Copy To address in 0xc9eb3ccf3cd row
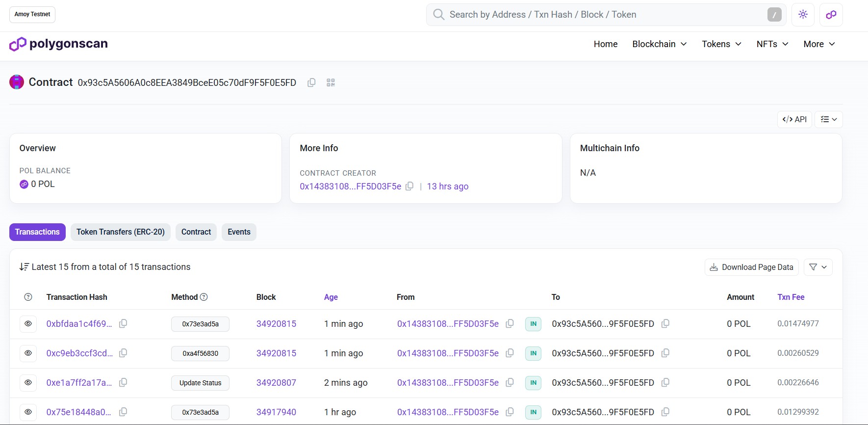The width and height of the screenshot is (868, 425). (665, 353)
